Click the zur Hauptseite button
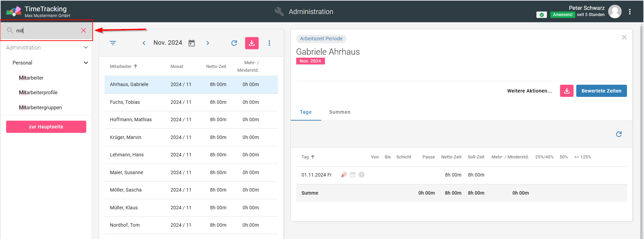This screenshot has width=644, height=239. pos(46,127)
